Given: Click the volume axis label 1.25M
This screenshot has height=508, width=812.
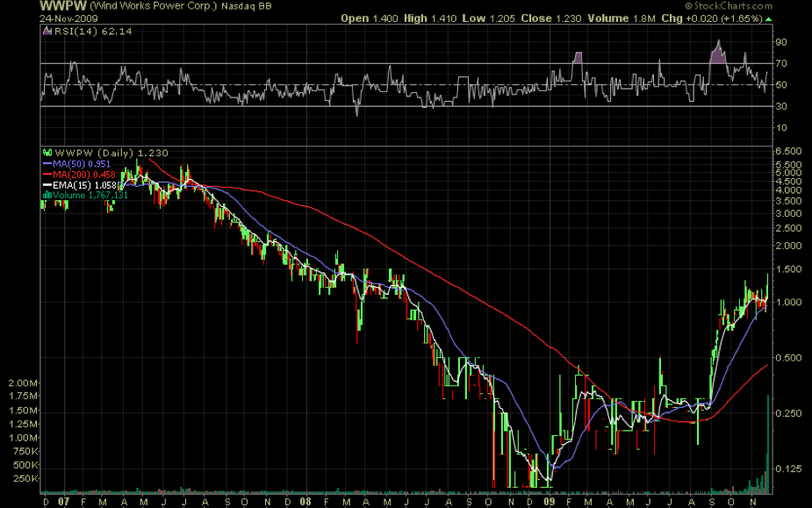Looking at the screenshot, I should click(x=23, y=424).
